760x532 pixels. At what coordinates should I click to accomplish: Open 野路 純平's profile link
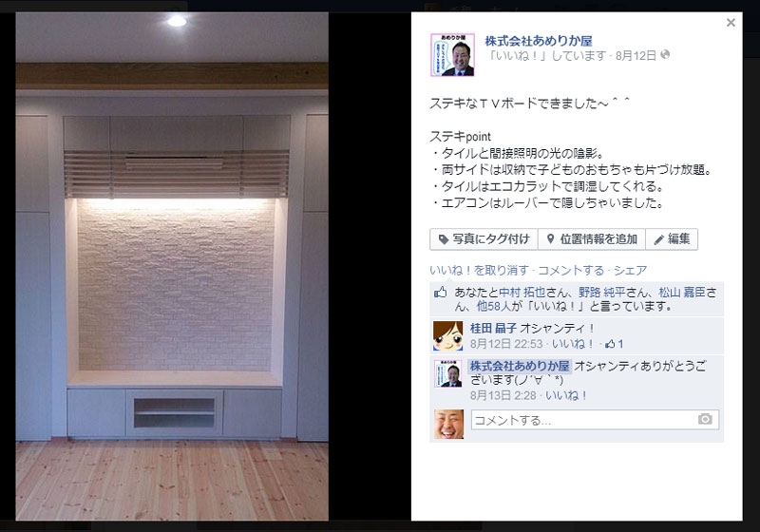pyautogui.click(x=602, y=293)
